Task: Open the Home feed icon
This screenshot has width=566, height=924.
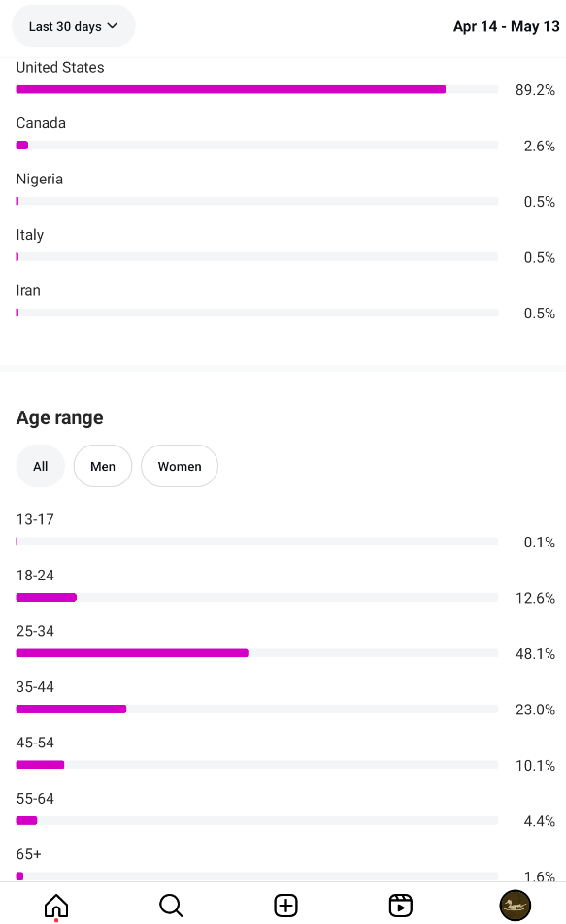Action: click(x=56, y=906)
